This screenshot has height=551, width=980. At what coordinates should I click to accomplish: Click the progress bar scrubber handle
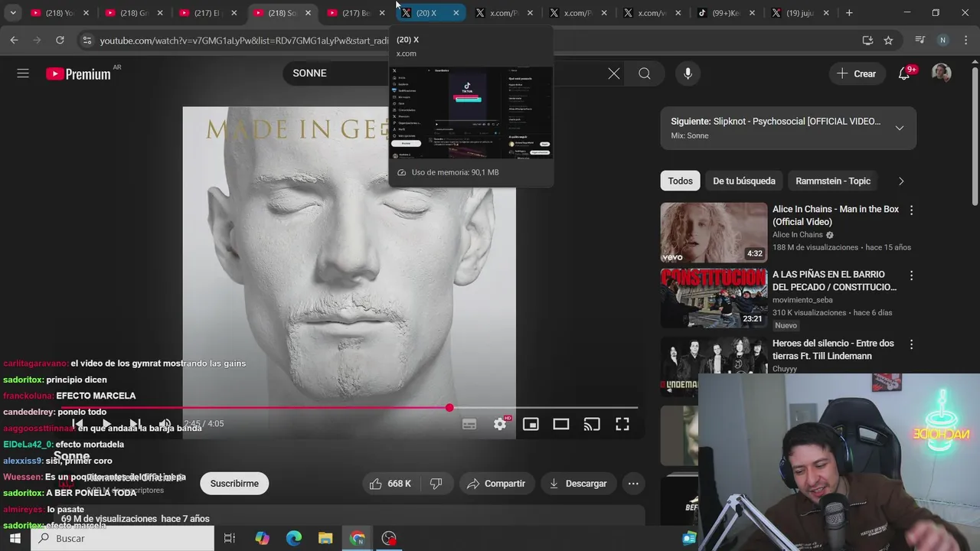coord(449,408)
